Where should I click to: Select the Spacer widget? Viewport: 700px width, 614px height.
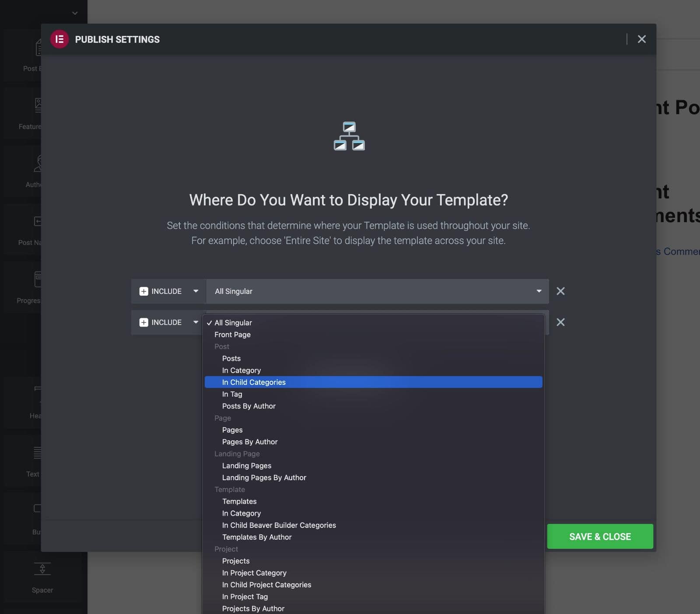coord(42,576)
